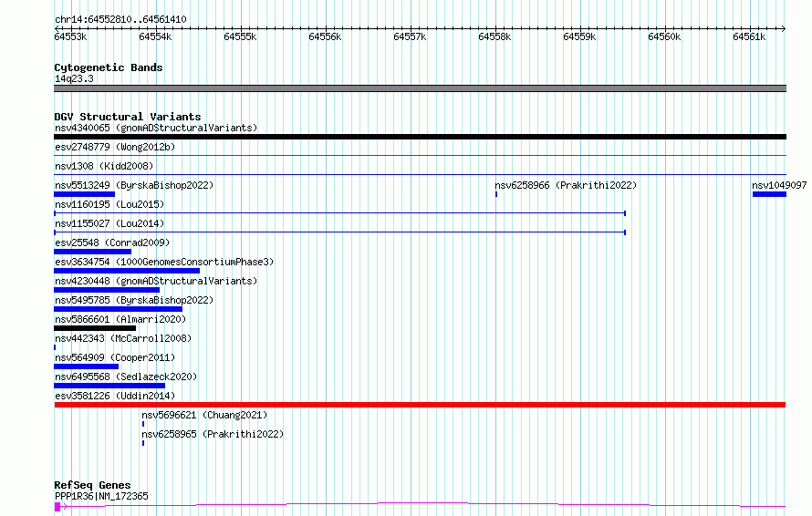Viewport: 812px width, 516px height.
Task: Click the magenta PPP1R36 intron line
Action: tap(423, 504)
